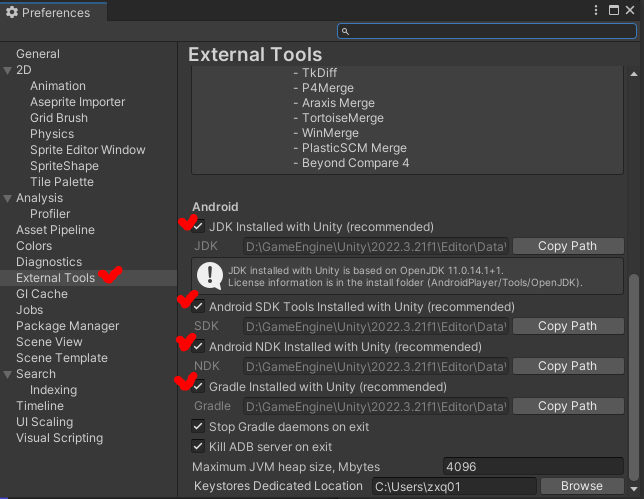
Task: Toggle Android SDK Tools Installed with Unity
Action: (x=198, y=306)
